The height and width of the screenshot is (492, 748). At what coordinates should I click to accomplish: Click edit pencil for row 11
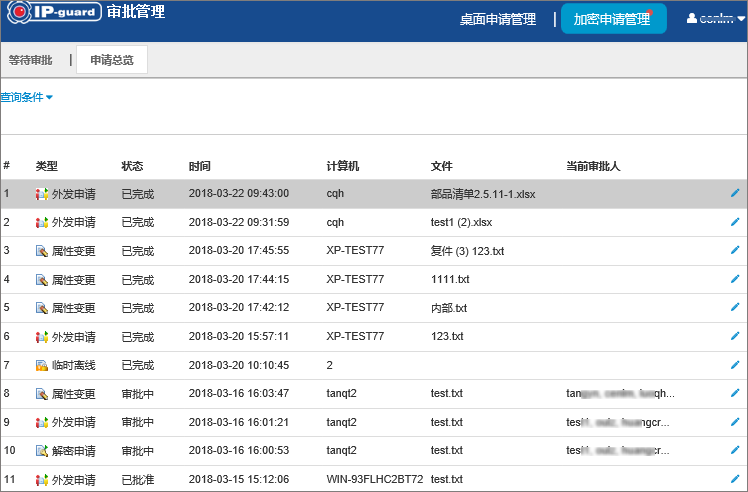click(735, 479)
